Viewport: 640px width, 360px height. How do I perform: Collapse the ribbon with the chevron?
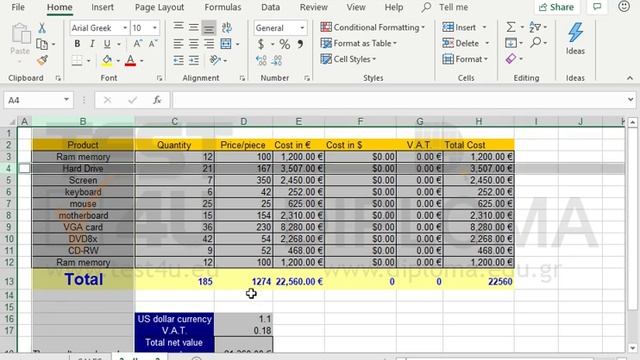pos(630,78)
